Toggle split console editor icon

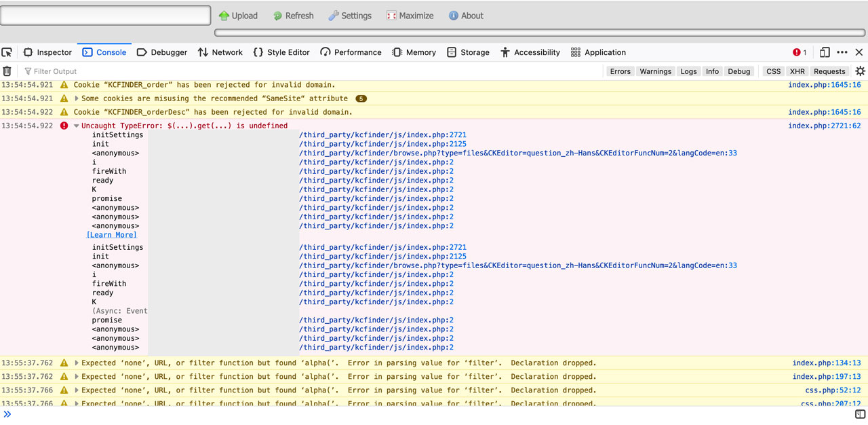[x=860, y=414]
